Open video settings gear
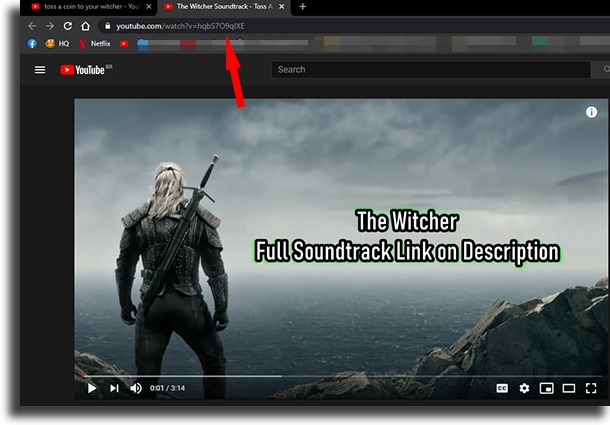Screen dimensions: 610x425 click(524, 388)
